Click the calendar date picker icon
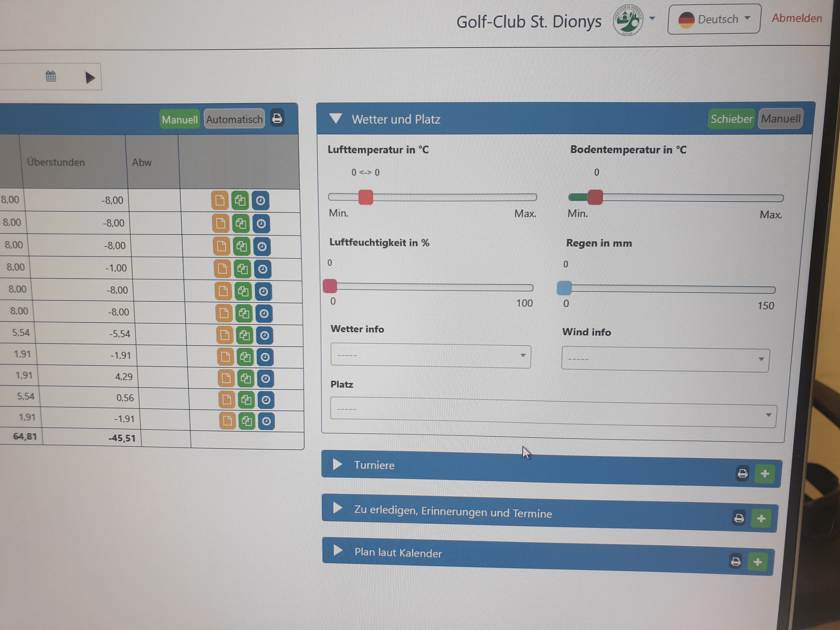Screen dimensions: 840x630 click(50, 77)
